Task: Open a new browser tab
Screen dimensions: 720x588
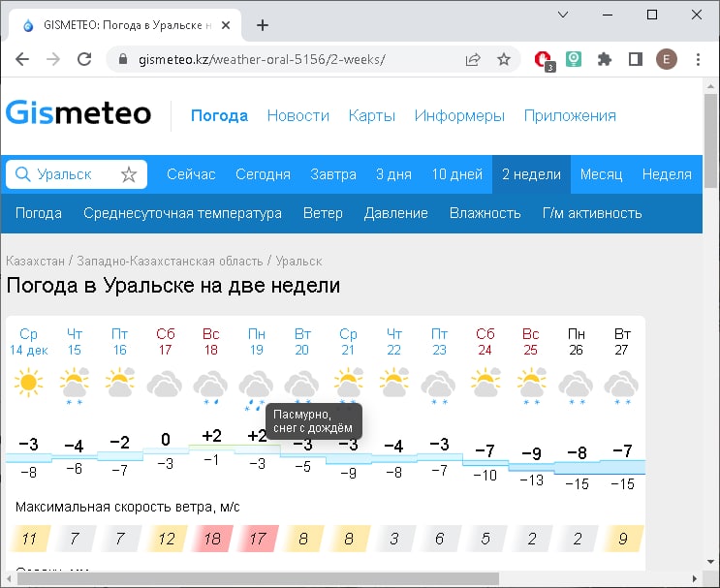Action: 263,25
